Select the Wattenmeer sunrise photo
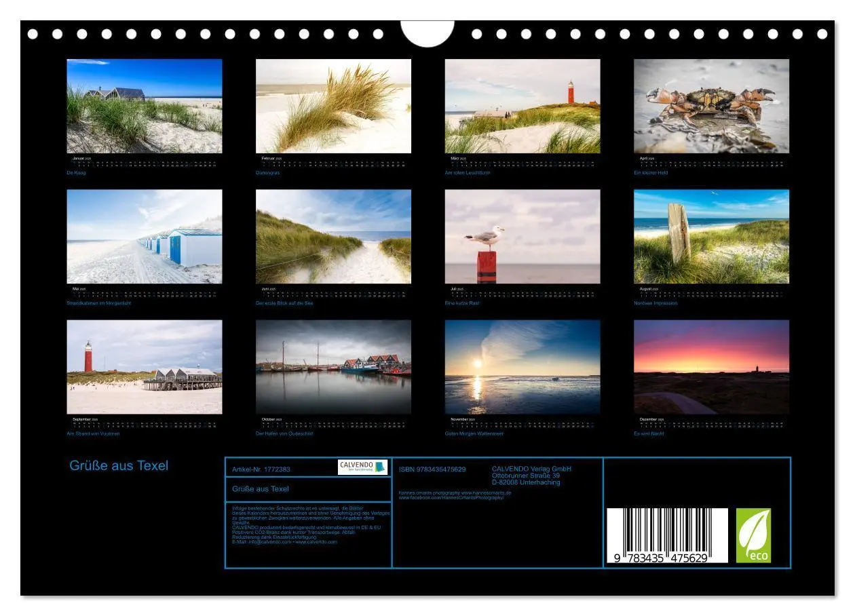 pyautogui.click(x=522, y=367)
